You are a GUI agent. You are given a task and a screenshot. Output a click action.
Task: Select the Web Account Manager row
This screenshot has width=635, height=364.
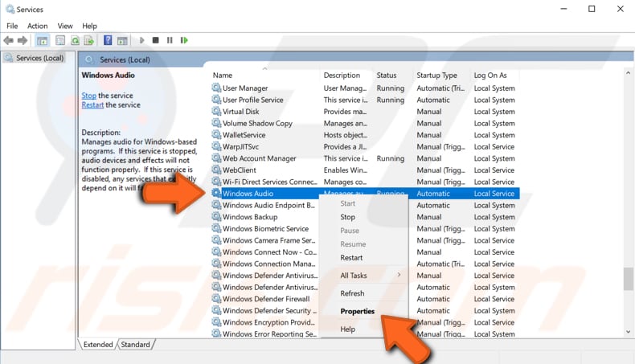point(364,158)
